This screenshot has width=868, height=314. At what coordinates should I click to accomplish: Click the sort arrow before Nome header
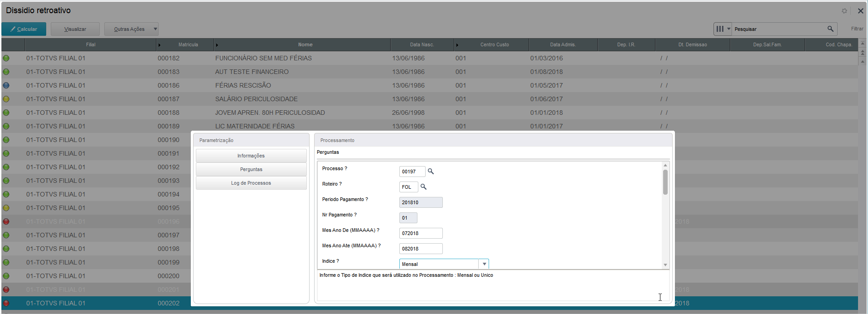(x=217, y=45)
